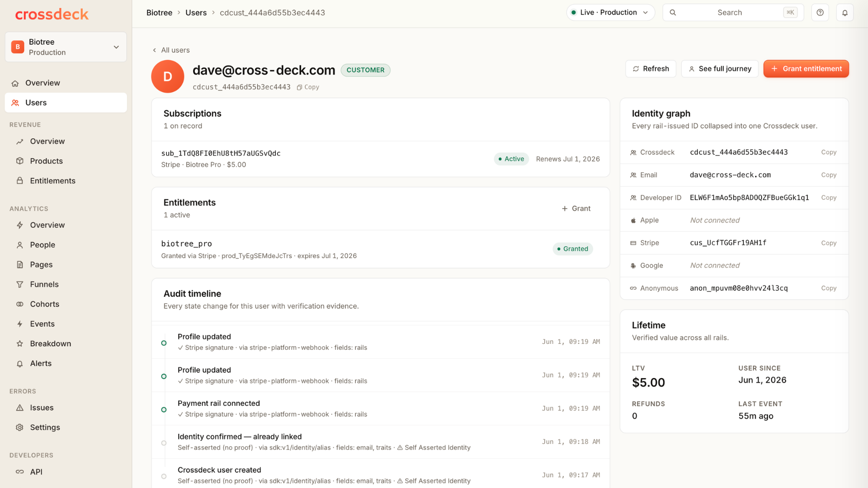Click the $5.00 LTV value
868x488 pixels.
(x=648, y=383)
